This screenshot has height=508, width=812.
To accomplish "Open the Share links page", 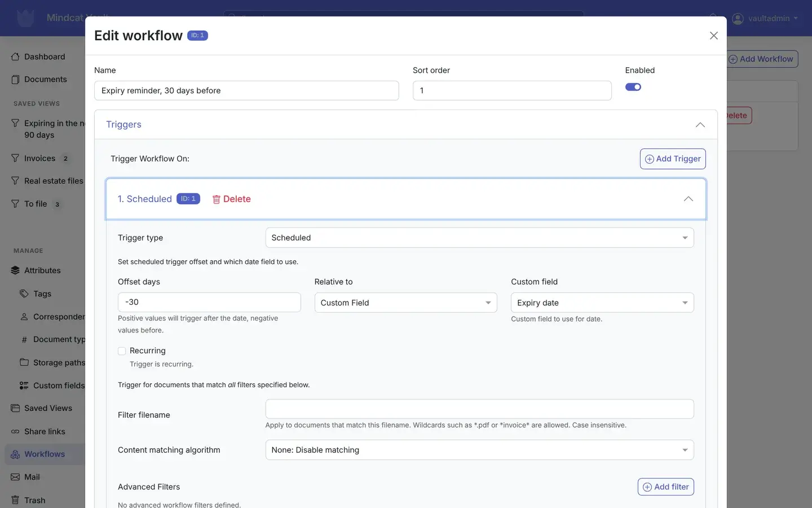I will pos(45,431).
